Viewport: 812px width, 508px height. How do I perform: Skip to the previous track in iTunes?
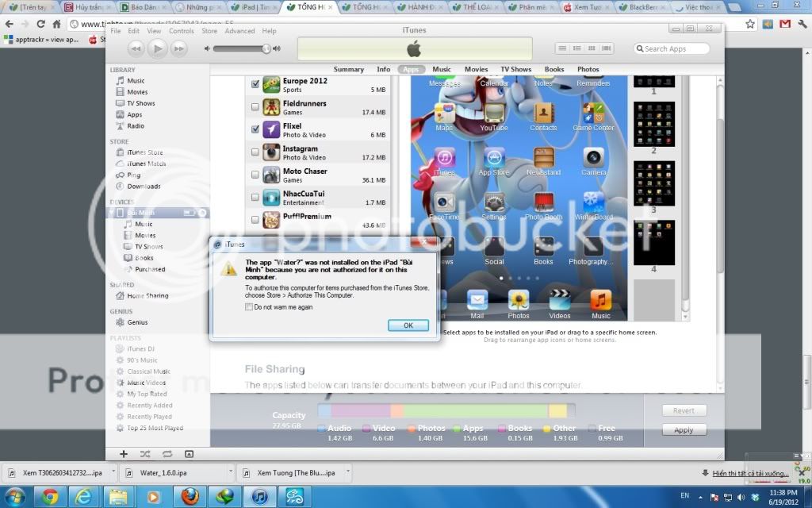tap(136, 48)
